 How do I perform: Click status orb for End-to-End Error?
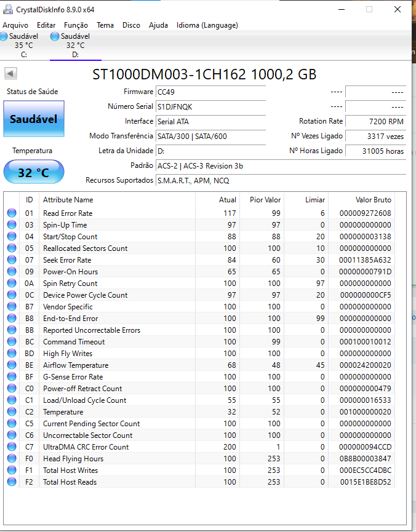[12, 318]
